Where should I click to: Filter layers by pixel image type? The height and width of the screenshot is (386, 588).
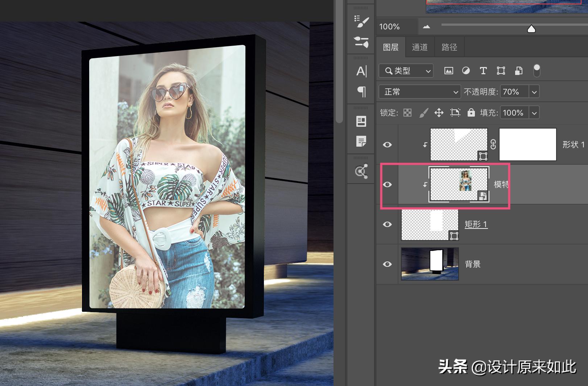click(x=448, y=71)
